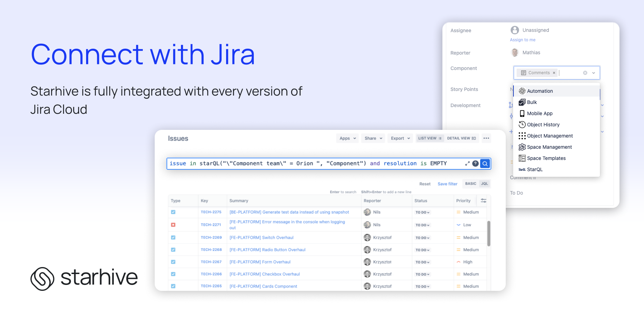Click the Low priority icon for TECH-2271
This screenshot has height=315, width=644.
click(458, 225)
